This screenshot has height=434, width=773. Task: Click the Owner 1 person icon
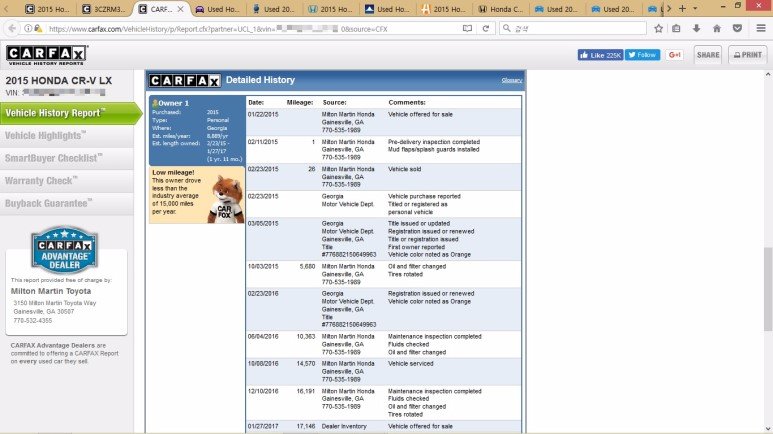pyautogui.click(x=155, y=103)
